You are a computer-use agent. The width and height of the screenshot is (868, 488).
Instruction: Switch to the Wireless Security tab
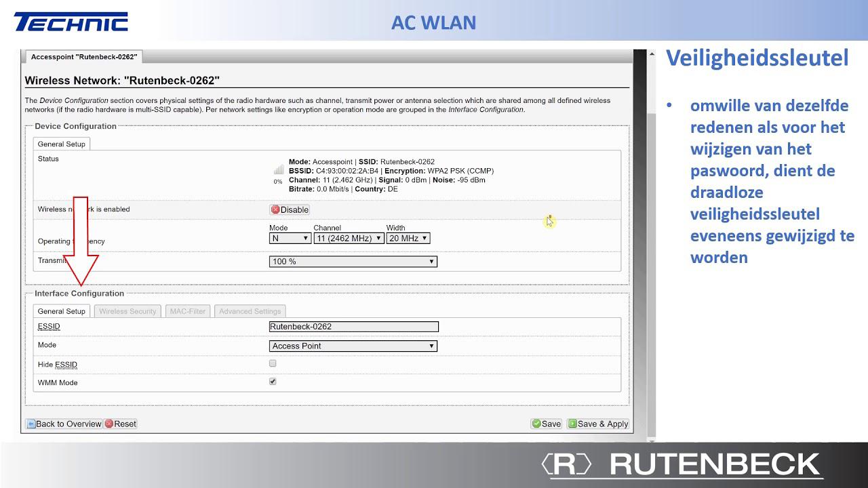point(127,311)
